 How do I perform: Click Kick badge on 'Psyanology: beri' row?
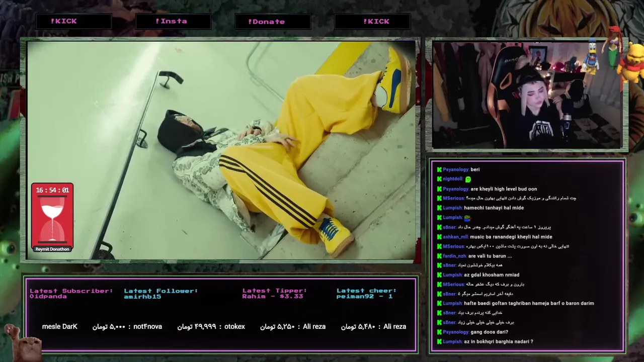[x=439, y=169]
